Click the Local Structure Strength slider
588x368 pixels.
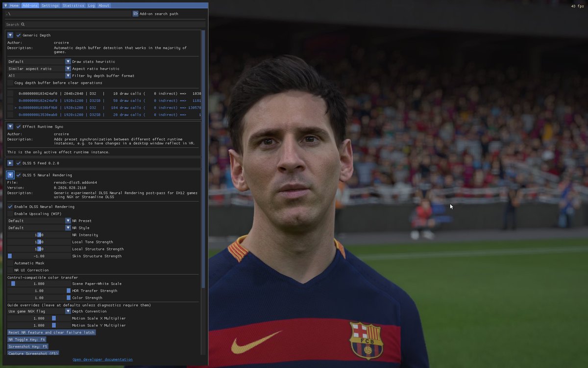(x=39, y=249)
